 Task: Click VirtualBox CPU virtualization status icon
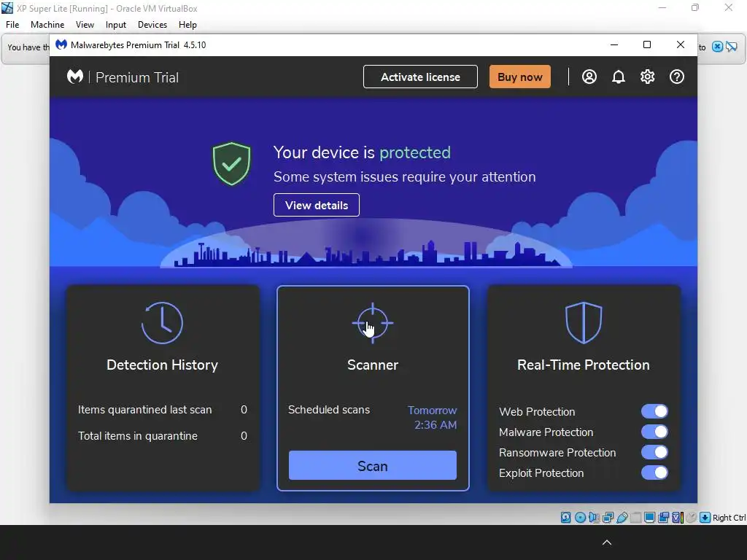678,518
